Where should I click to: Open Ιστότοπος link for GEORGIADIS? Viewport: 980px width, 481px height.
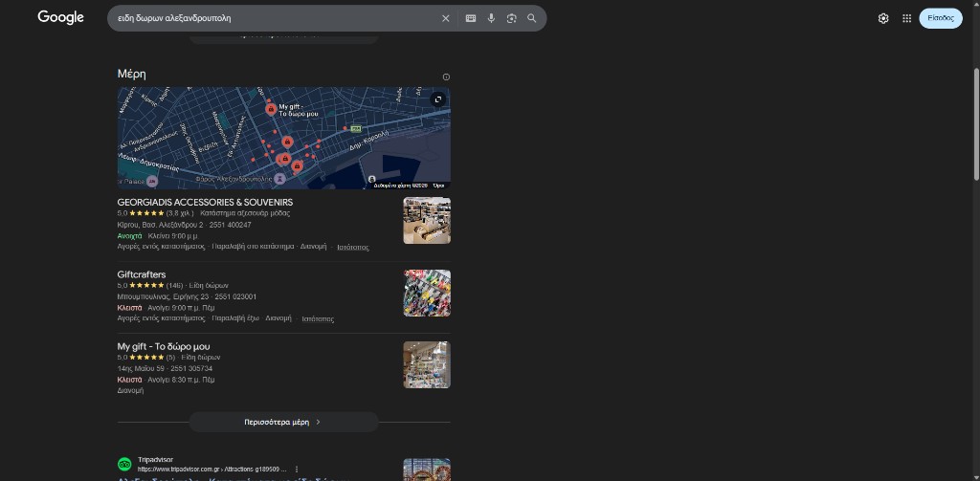pos(353,248)
